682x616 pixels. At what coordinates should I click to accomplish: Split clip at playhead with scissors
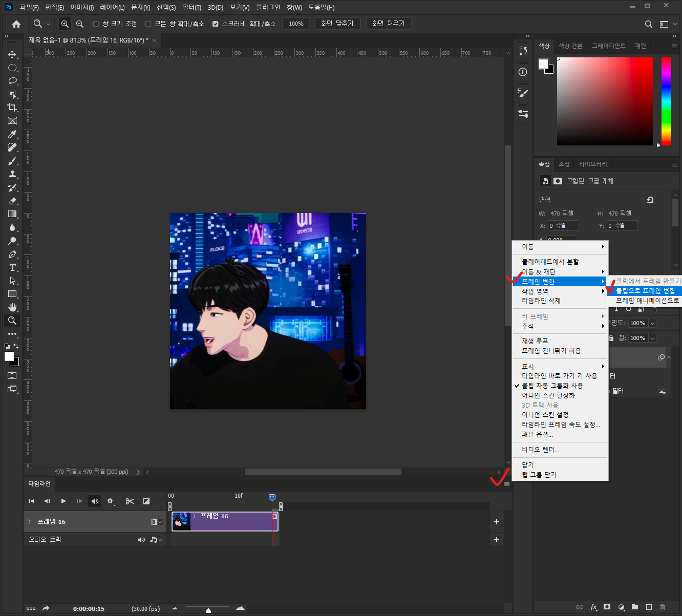pos(130,501)
